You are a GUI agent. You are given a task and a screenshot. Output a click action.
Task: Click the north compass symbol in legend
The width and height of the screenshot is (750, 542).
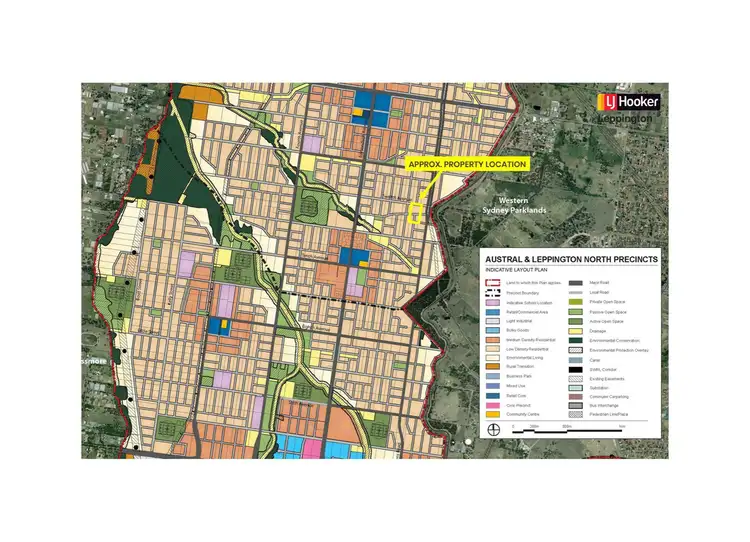pos(494,430)
